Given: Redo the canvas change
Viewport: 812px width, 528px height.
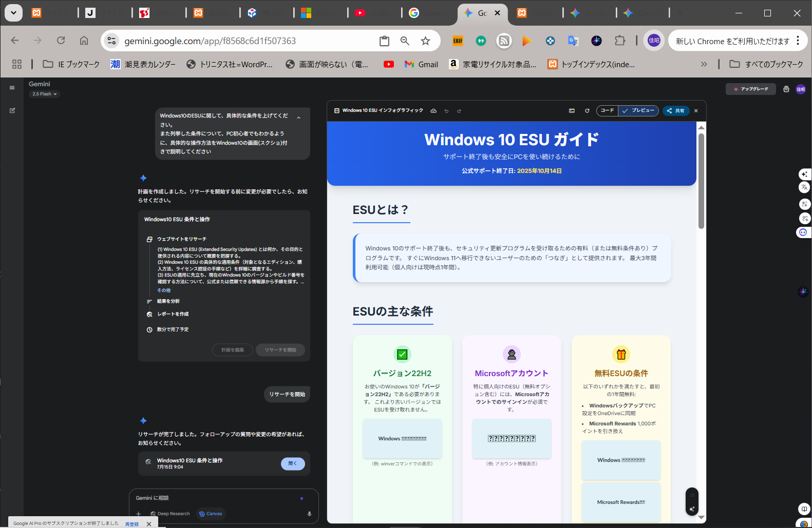Looking at the screenshot, I should pyautogui.click(x=459, y=111).
